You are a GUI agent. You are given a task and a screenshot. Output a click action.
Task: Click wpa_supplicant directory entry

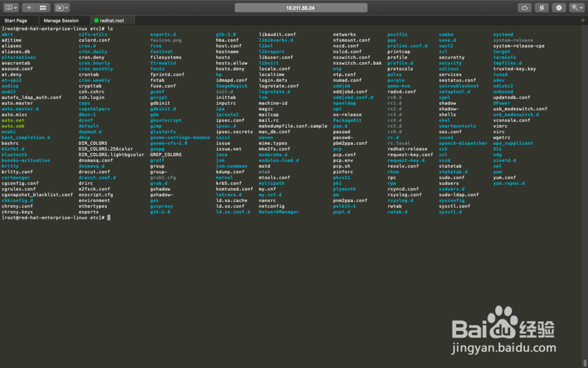(513, 143)
